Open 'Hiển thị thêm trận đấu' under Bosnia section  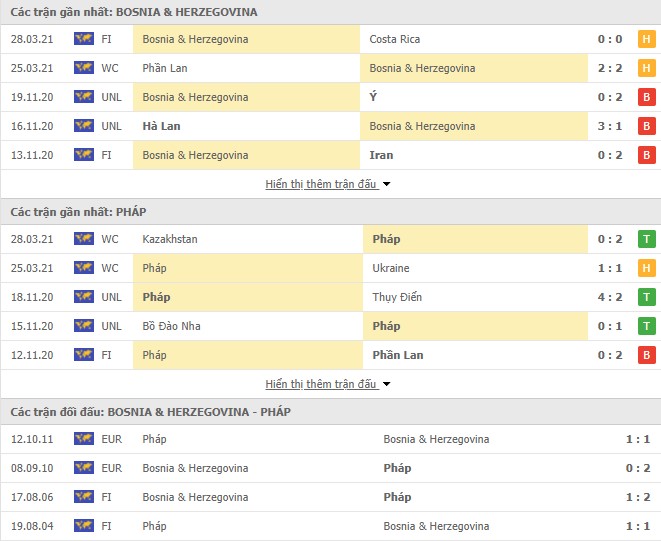click(x=321, y=184)
